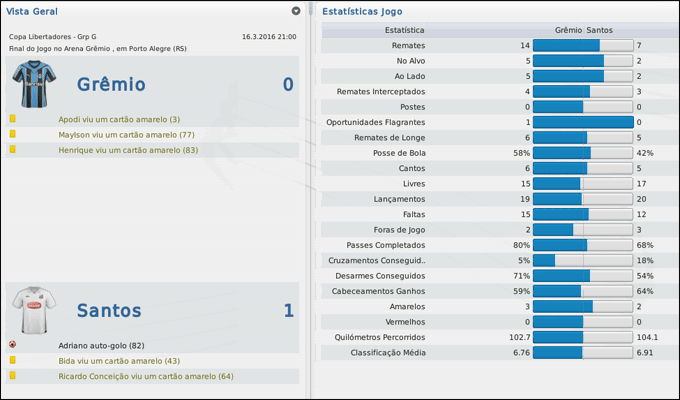Open the large Grêmio team name link
The width and height of the screenshot is (680, 400).
pos(111,84)
